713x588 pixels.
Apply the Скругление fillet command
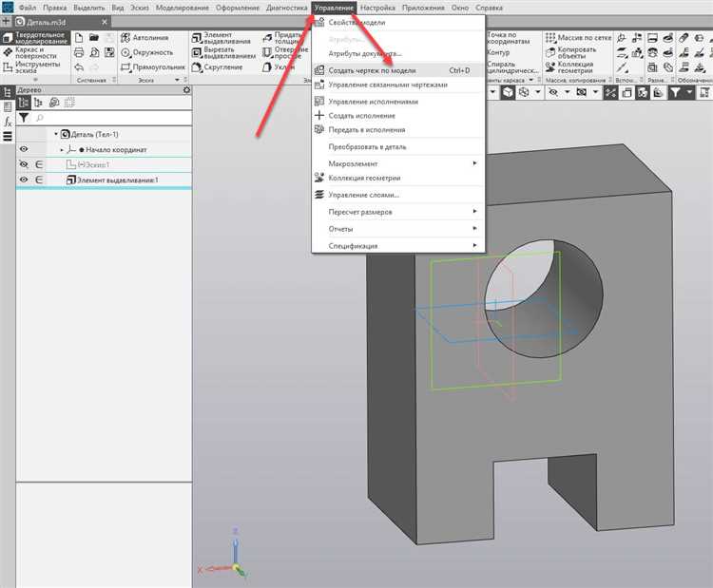[217, 67]
